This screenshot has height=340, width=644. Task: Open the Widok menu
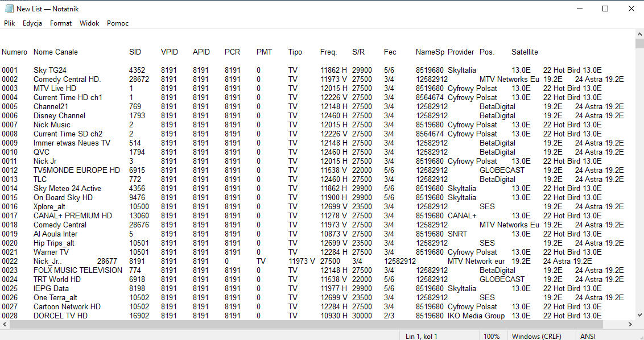tap(89, 23)
